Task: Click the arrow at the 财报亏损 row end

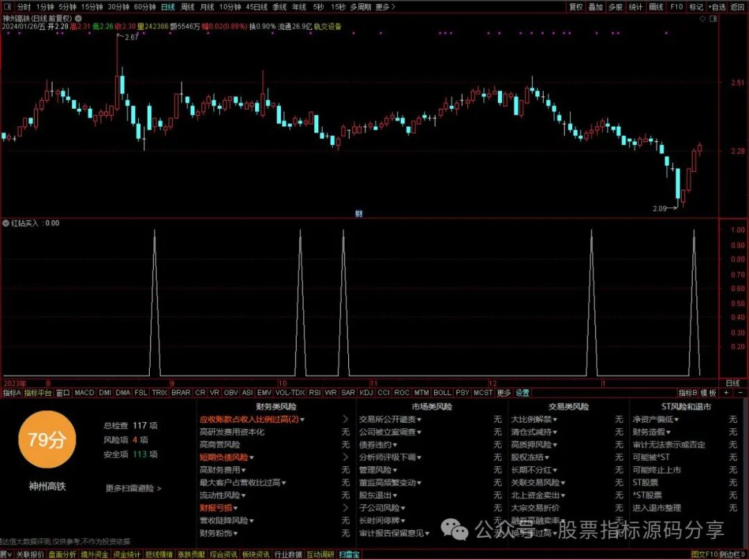Action: point(345,507)
